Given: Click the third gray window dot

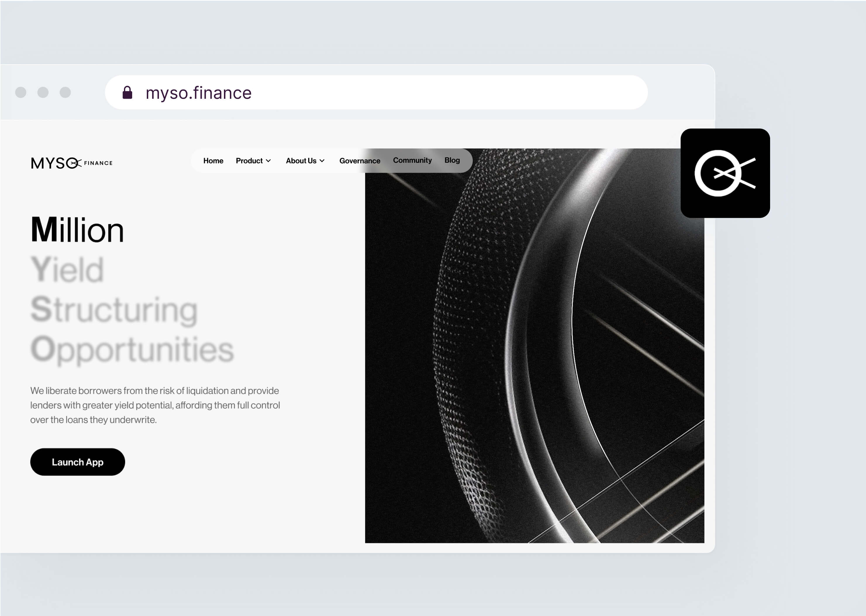Looking at the screenshot, I should 65,92.
